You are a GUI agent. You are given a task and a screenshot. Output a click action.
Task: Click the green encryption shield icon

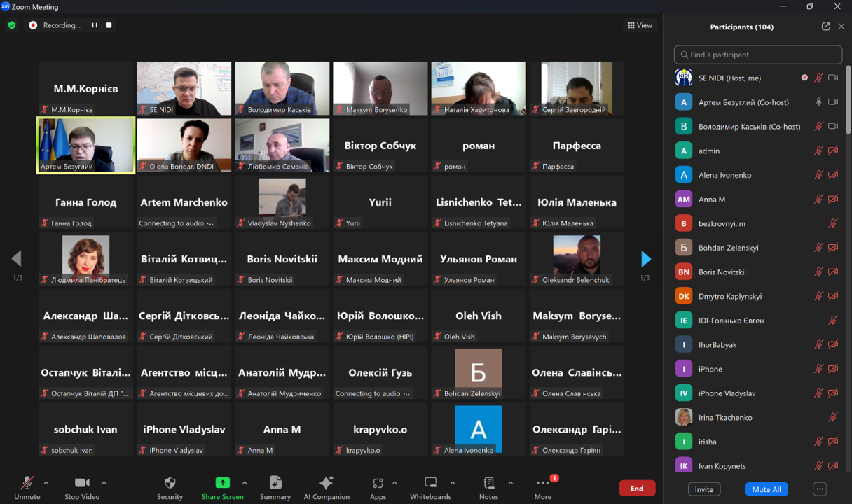12,25
